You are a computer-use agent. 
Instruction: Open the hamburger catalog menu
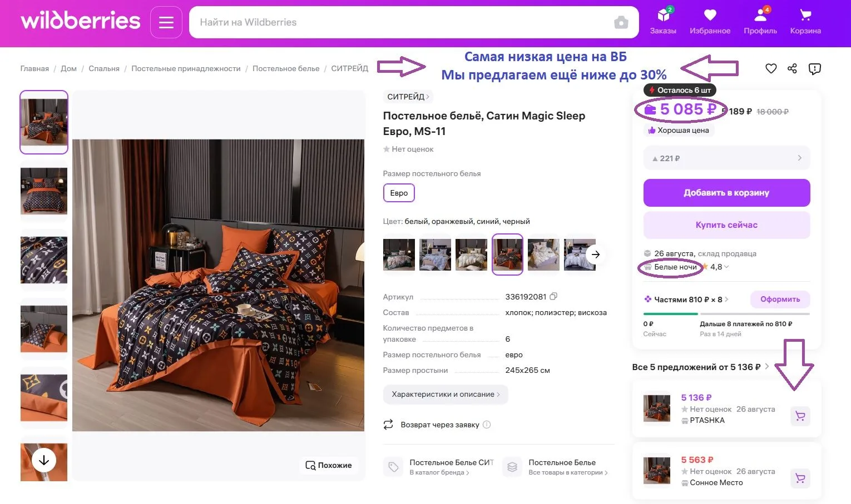[166, 22]
